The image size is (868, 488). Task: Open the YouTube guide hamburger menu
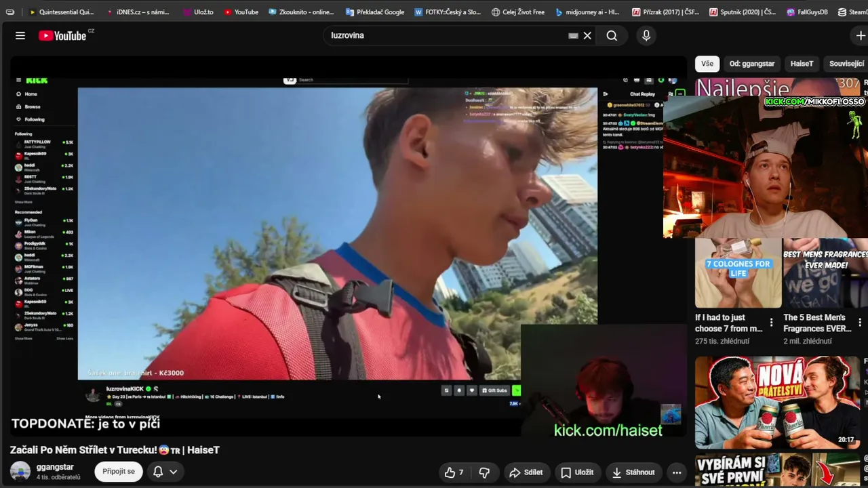(x=20, y=36)
